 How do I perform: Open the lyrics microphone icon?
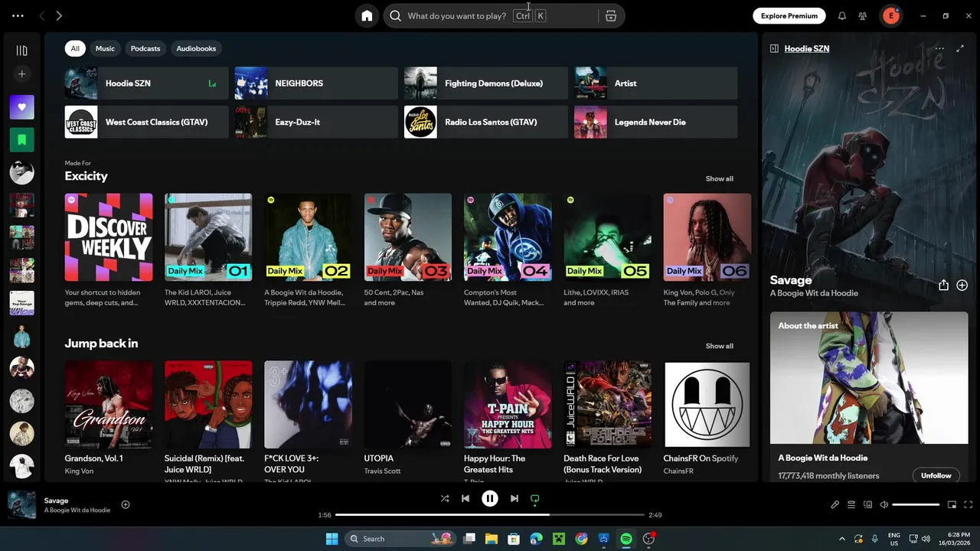click(x=835, y=505)
